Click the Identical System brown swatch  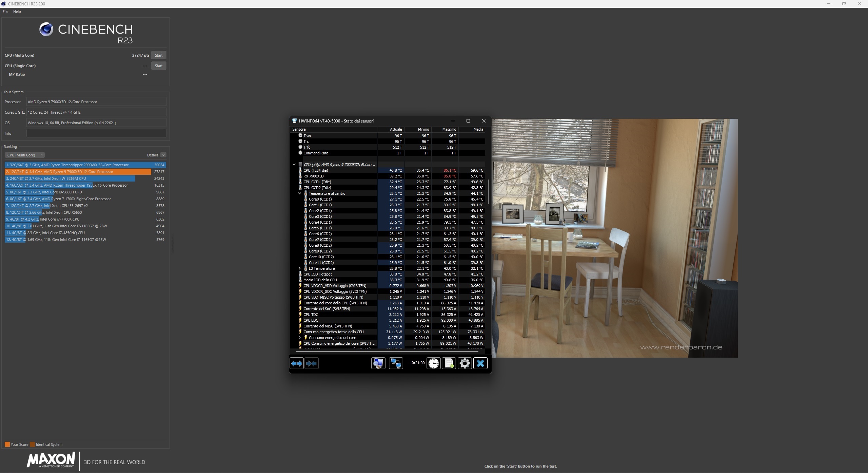click(32, 444)
